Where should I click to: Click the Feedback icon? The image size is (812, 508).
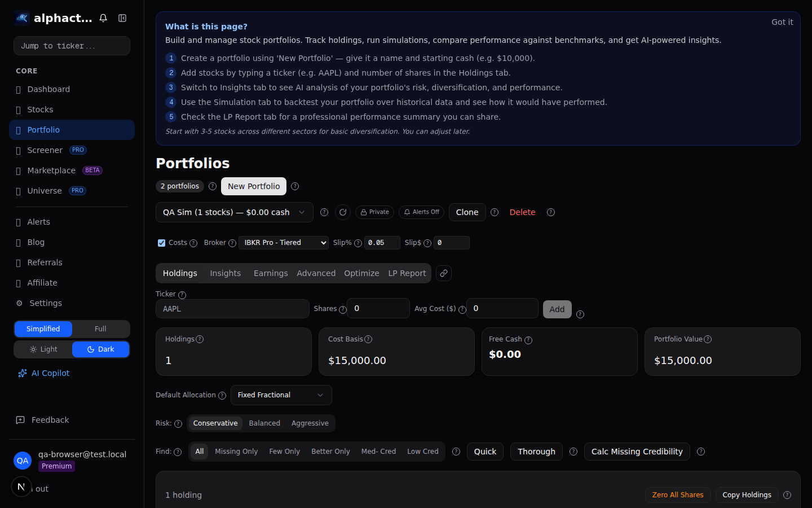(x=20, y=420)
